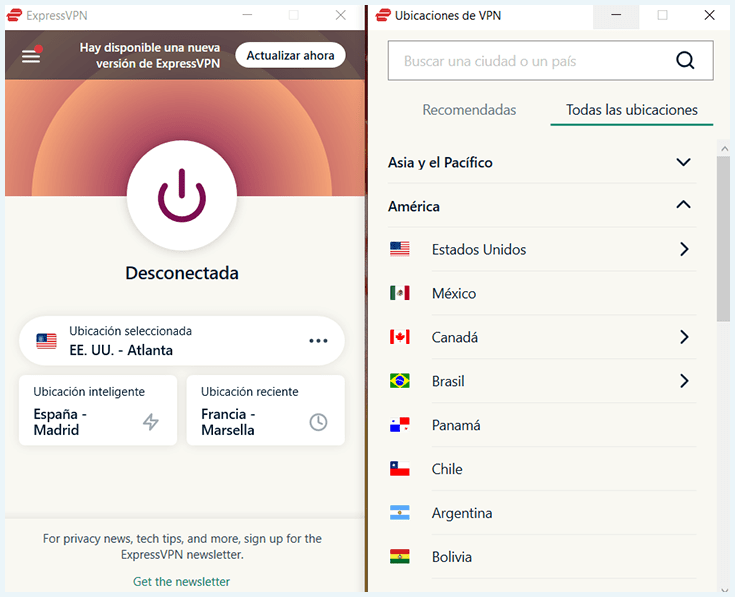Switch to the Recomendadas tab
Screen dimensions: 735x597
click(469, 110)
